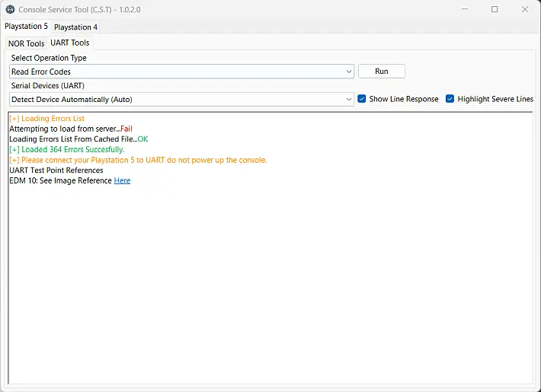The image size is (541, 392).
Task: Open the EDM 10 image reference Here link
Action: [122, 180]
